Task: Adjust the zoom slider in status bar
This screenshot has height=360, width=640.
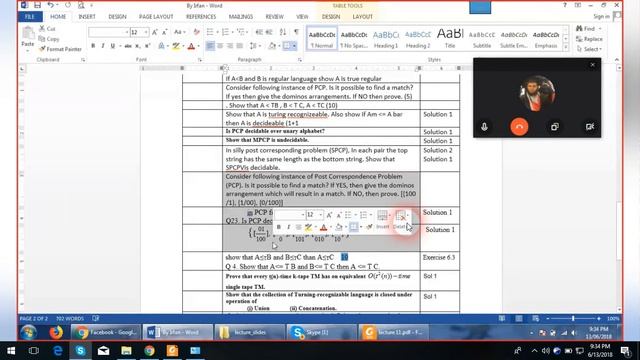Action: pyautogui.click(x=573, y=318)
